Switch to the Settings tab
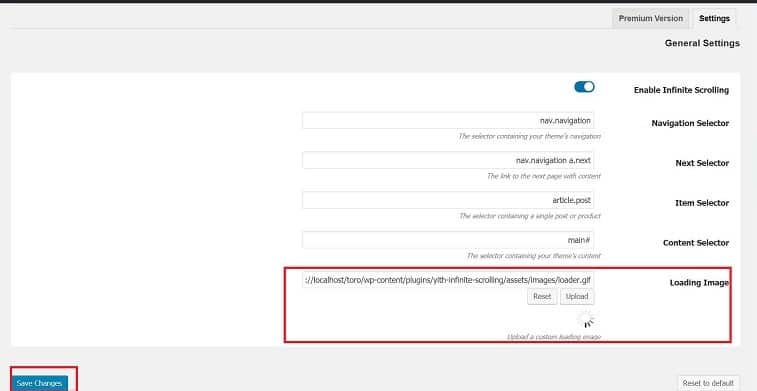This screenshot has width=757, height=391. 714,18
